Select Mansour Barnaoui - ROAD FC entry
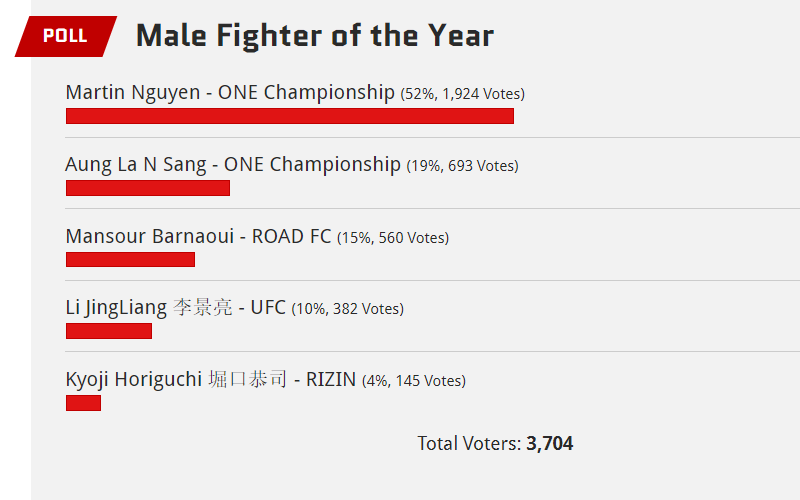This screenshot has height=500, width=800. 198,236
